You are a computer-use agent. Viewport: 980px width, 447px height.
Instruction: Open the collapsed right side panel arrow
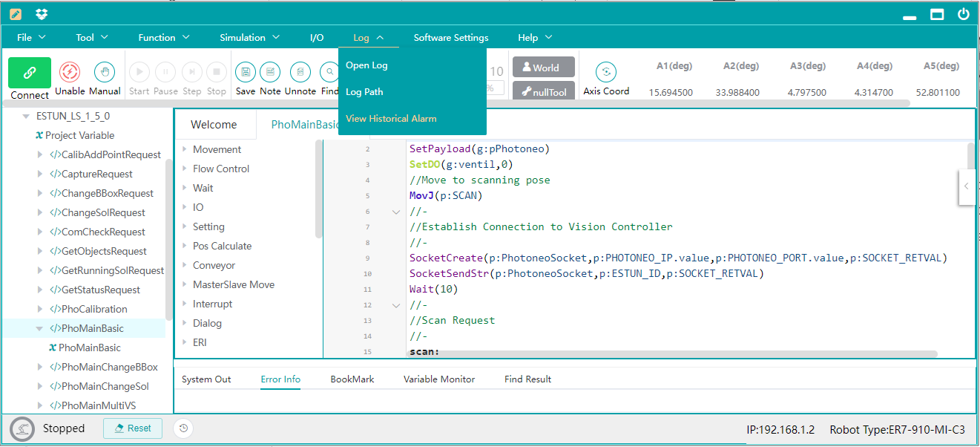pyautogui.click(x=967, y=186)
